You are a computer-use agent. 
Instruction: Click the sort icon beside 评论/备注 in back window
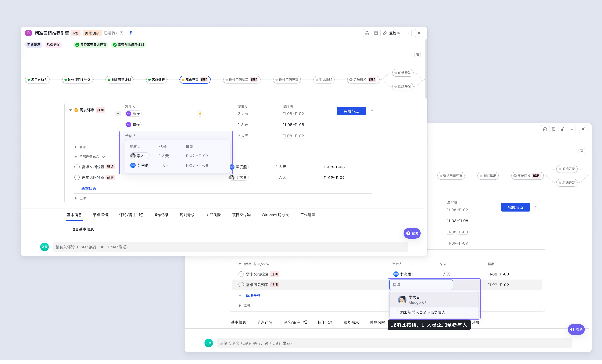pyautogui.click(x=305, y=322)
